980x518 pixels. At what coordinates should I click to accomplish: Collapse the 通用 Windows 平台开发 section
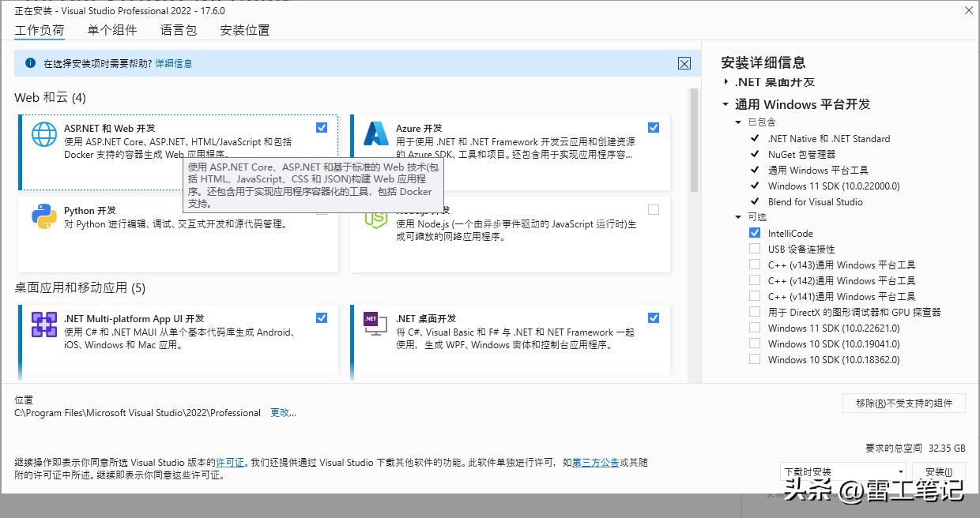pos(726,103)
